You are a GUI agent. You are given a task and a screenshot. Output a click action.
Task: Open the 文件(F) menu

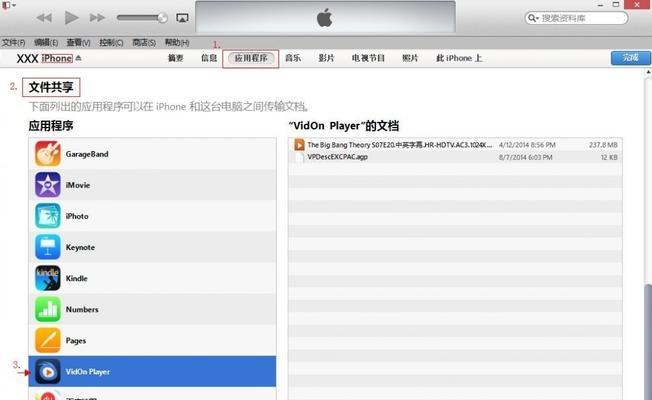(x=13, y=42)
